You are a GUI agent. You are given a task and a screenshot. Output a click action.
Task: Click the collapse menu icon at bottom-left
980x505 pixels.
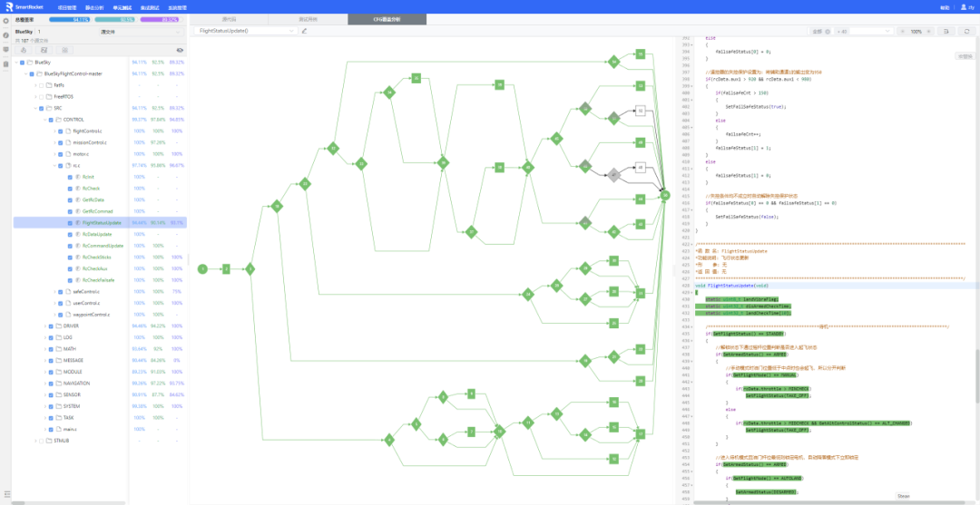[6, 496]
